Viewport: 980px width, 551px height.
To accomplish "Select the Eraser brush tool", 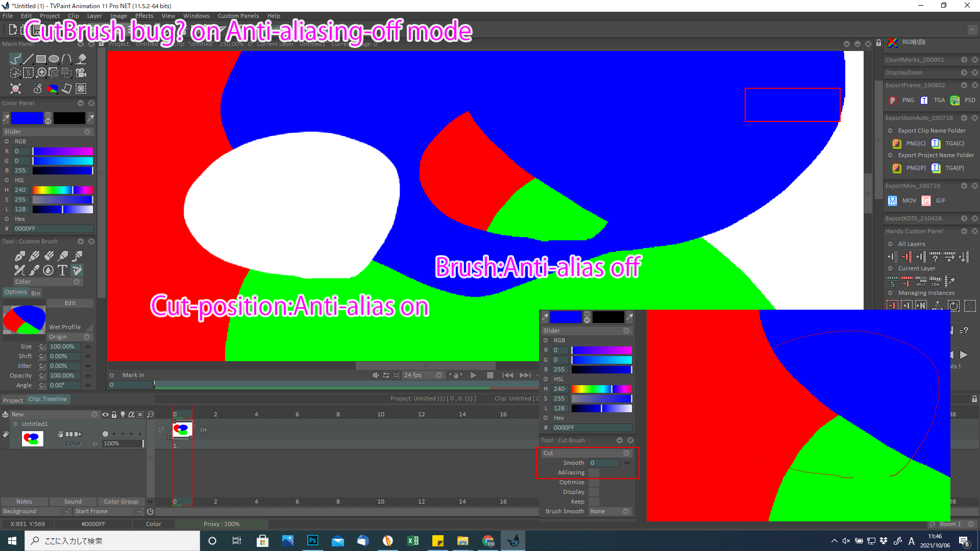I will [x=48, y=256].
